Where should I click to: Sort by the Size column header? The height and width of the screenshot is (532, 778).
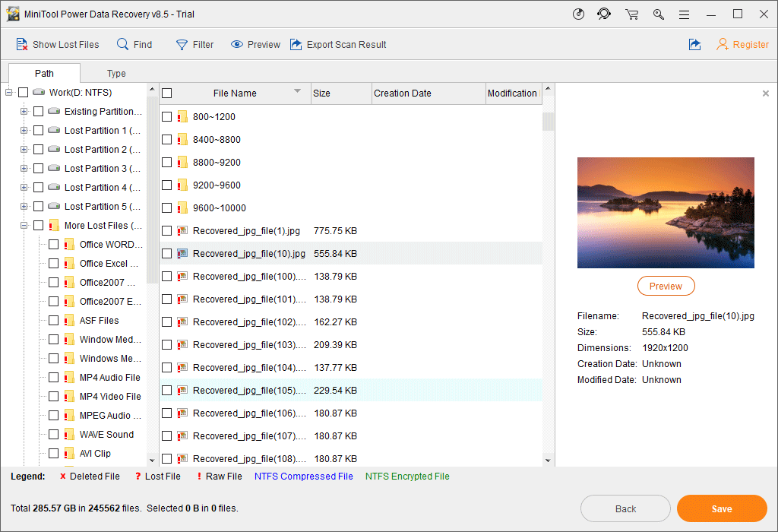(341, 93)
